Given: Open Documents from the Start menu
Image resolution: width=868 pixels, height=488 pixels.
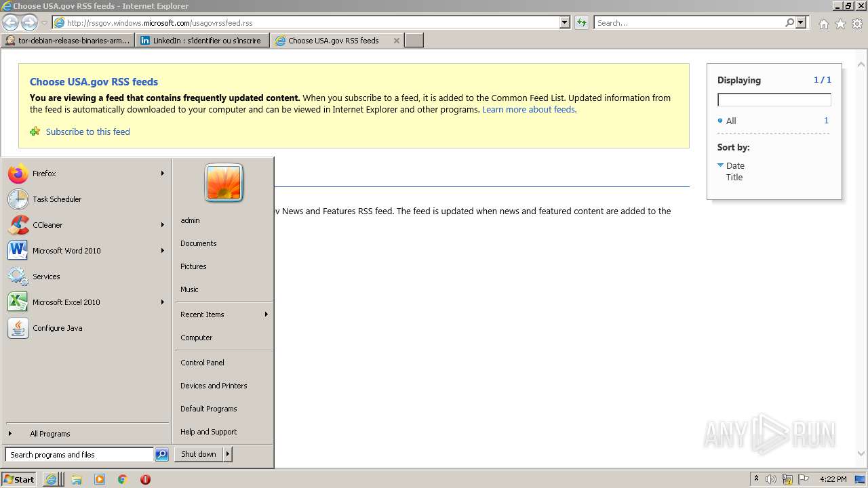Looking at the screenshot, I should tap(198, 243).
